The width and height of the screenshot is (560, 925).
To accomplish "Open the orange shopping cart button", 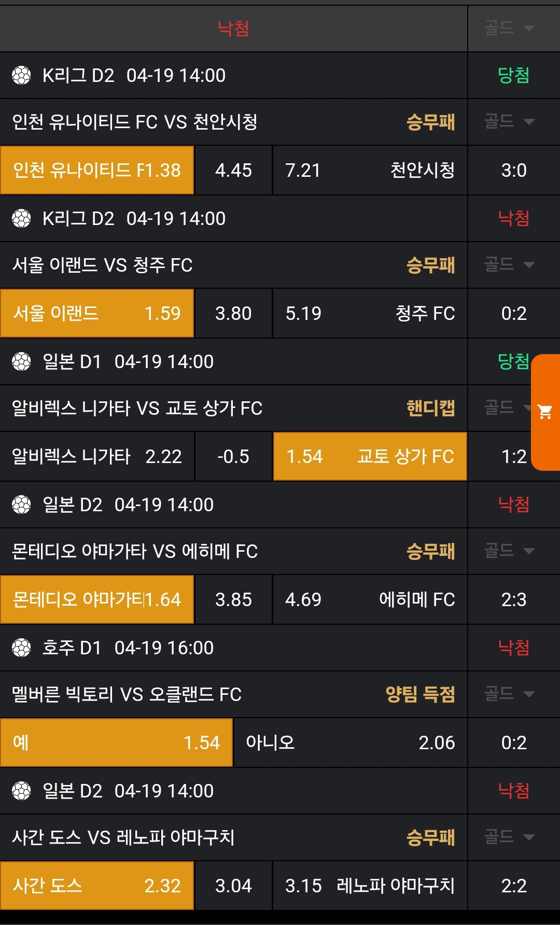I will click(545, 412).
